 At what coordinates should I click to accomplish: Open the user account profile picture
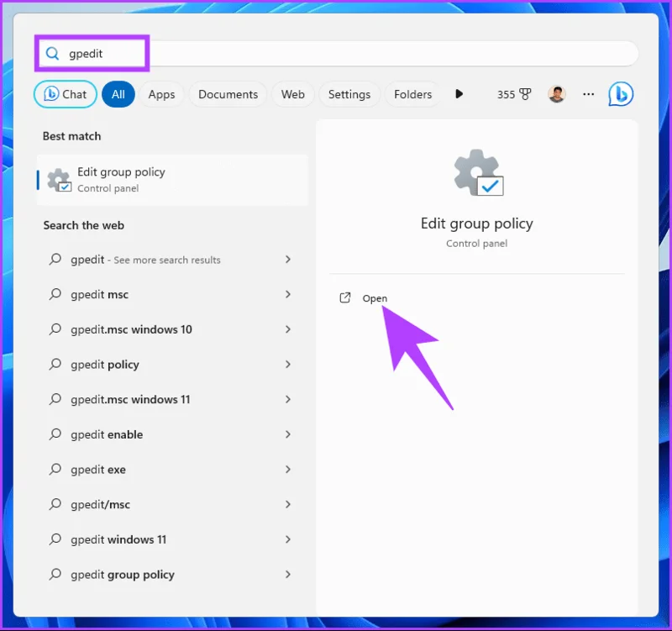(557, 94)
